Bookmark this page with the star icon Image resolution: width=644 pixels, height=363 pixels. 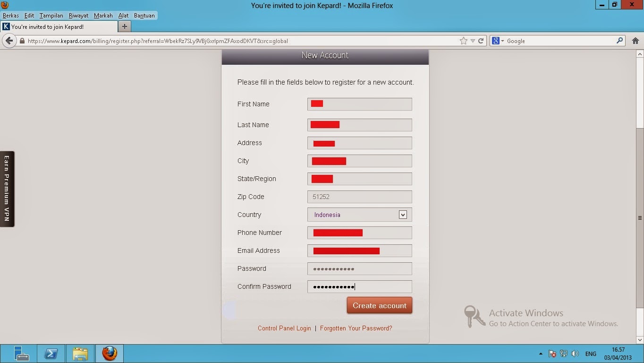pyautogui.click(x=464, y=41)
